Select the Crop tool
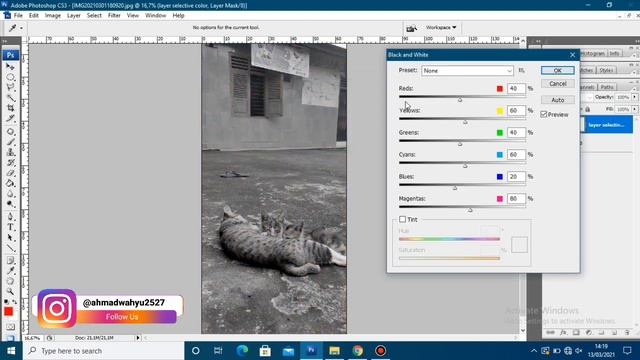640x360 pixels. click(x=10, y=108)
